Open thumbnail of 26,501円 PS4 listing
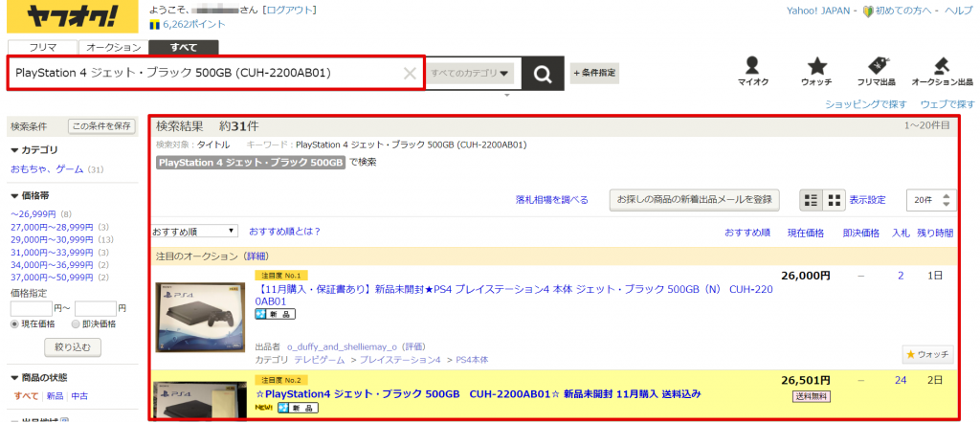 [x=200, y=400]
